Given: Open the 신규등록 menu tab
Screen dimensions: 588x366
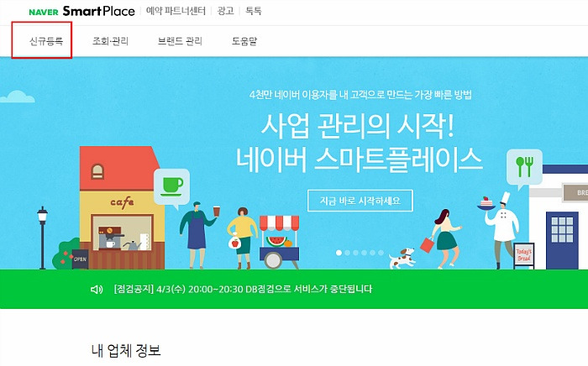Looking at the screenshot, I should click(46, 41).
